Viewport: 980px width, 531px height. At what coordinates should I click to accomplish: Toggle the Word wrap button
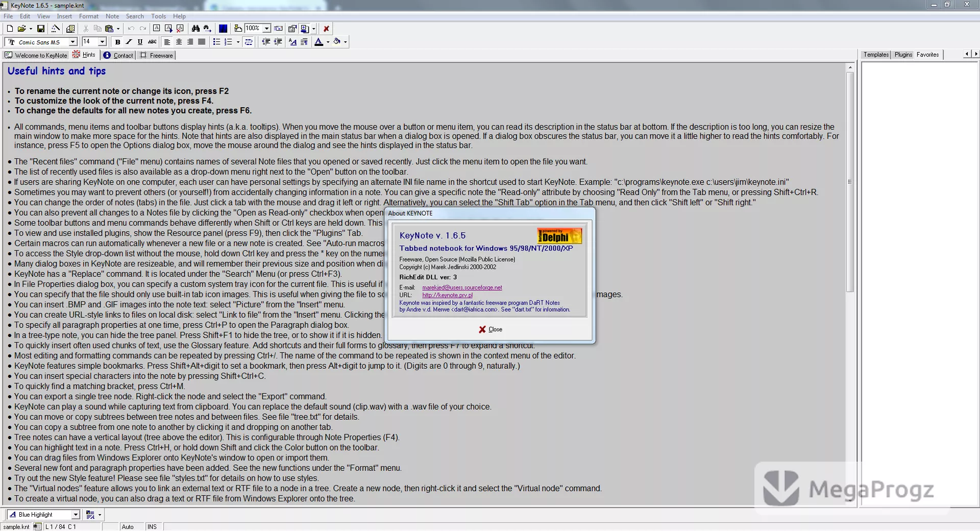[249, 42]
